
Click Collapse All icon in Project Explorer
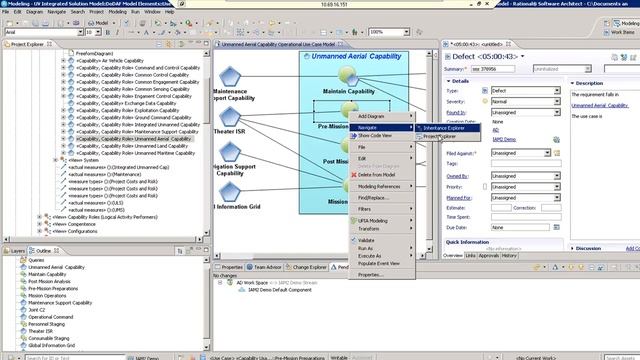159,44
